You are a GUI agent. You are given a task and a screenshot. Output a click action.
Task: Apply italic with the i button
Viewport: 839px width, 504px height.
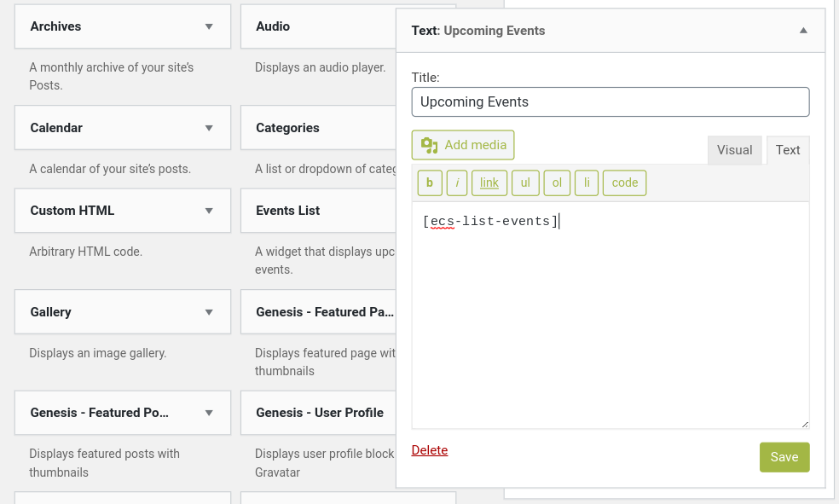tap(457, 183)
